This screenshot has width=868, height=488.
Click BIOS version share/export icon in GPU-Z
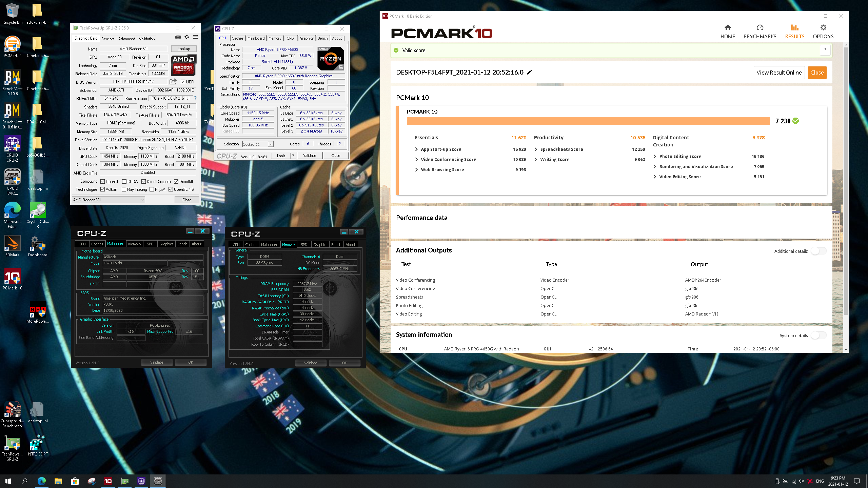173,82
